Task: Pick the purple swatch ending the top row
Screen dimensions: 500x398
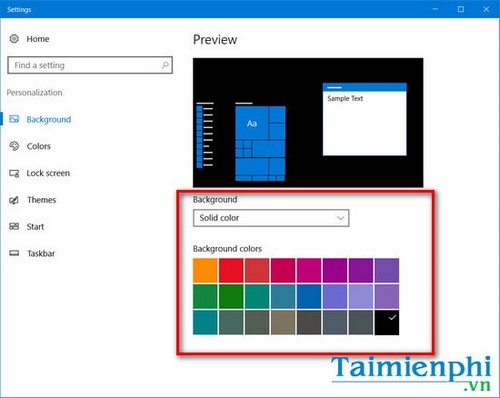Action: (x=387, y=270)
